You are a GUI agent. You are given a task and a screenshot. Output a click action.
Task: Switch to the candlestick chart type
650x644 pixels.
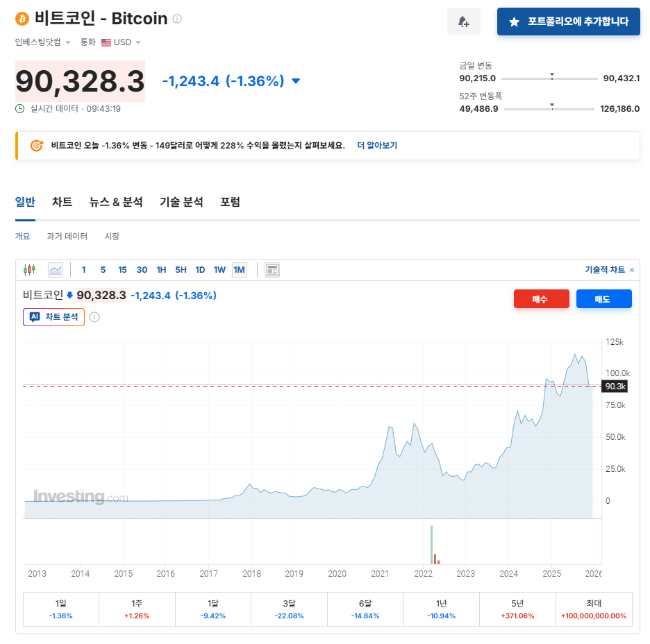click(29, 270)
